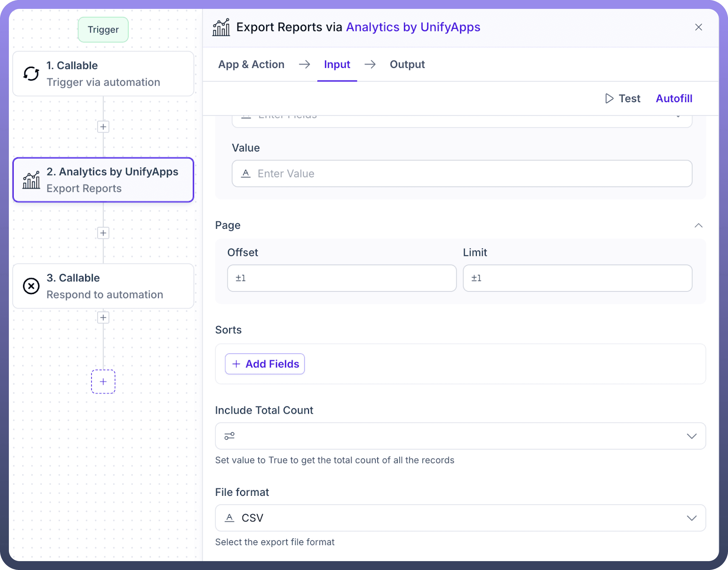Click the plus between steps 1 and 2
The height and width of the screenshot is (570, 728).
click(x=103, y=127)
